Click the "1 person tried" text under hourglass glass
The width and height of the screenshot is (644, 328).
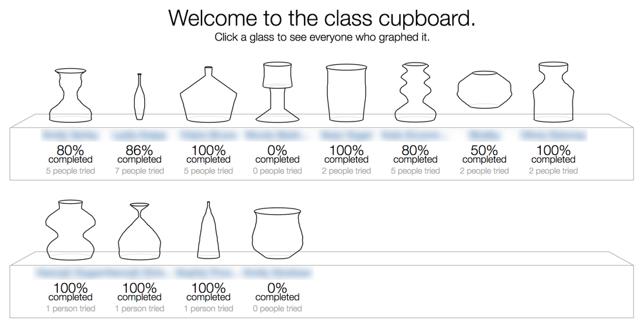click(139, 309)
